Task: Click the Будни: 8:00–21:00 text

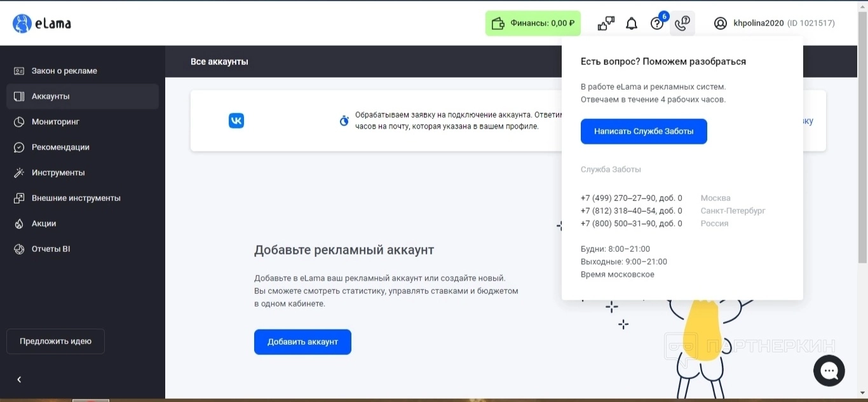Action: pos(615,249)
